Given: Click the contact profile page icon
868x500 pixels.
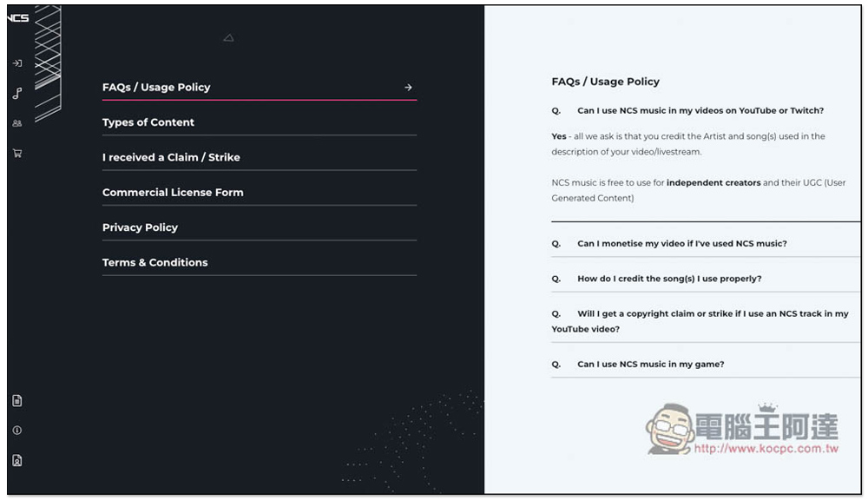Looking at the screenshot, I should [x=17, y=460].
